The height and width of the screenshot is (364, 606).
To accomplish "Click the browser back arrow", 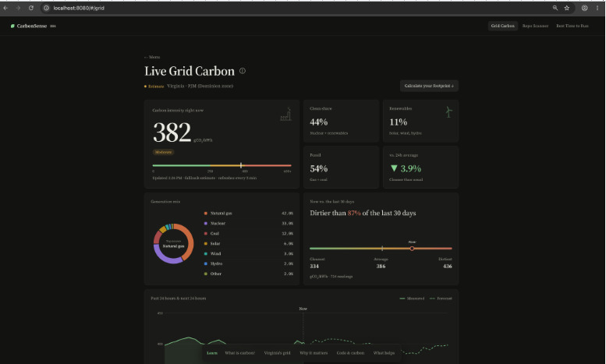I will [x=5, y=8].
